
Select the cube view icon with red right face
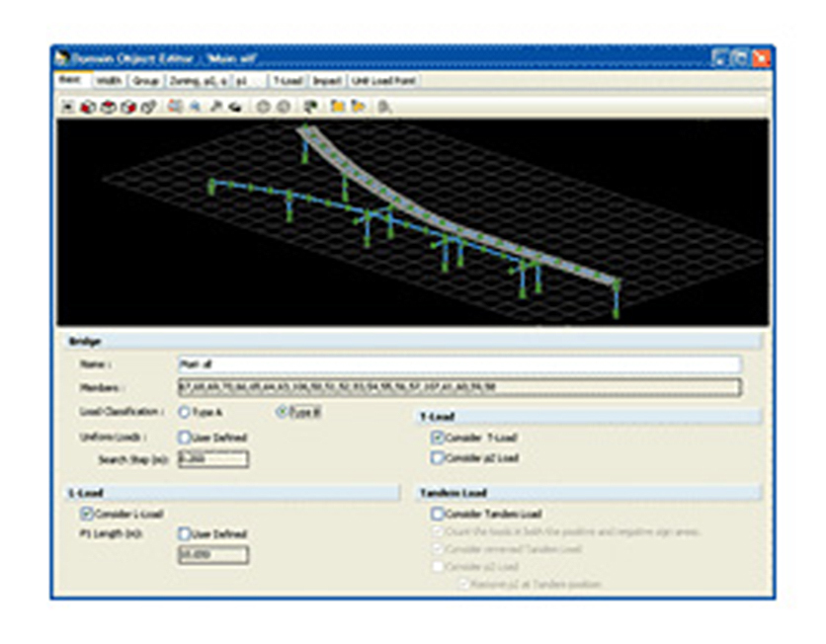point(128,107)
